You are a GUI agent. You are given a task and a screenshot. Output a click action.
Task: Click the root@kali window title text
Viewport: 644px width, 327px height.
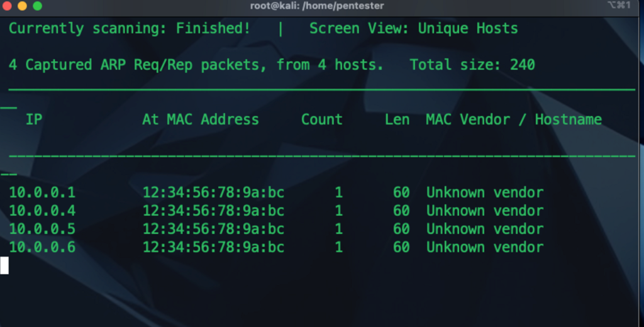point(317,6)
